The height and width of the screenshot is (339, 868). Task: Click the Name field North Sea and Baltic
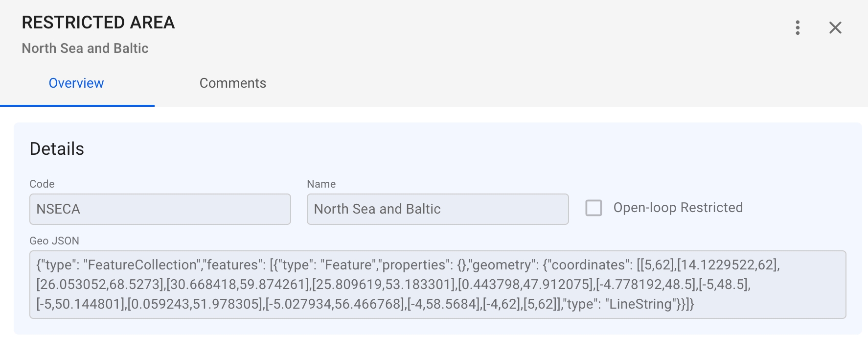point(437,209)
